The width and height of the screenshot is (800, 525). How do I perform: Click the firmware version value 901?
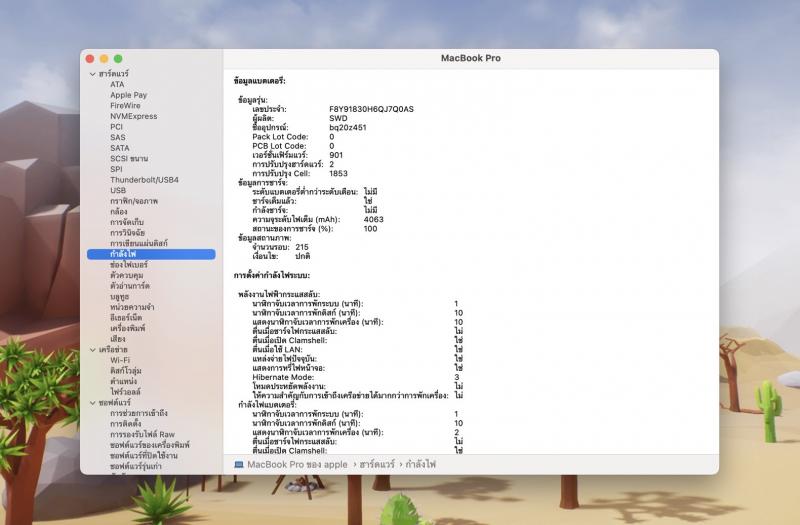(336, 155)
